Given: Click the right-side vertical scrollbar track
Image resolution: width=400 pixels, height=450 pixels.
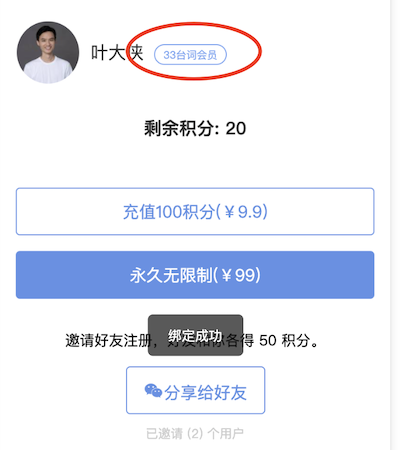Looking at the screenshot, I should (x=394, y=225).
